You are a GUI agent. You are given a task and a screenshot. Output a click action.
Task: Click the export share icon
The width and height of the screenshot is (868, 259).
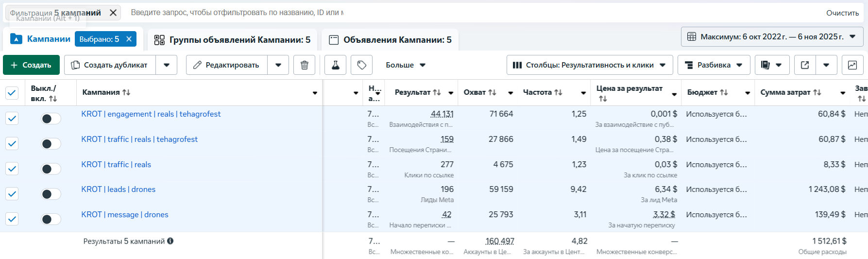(x=805, y=65)
